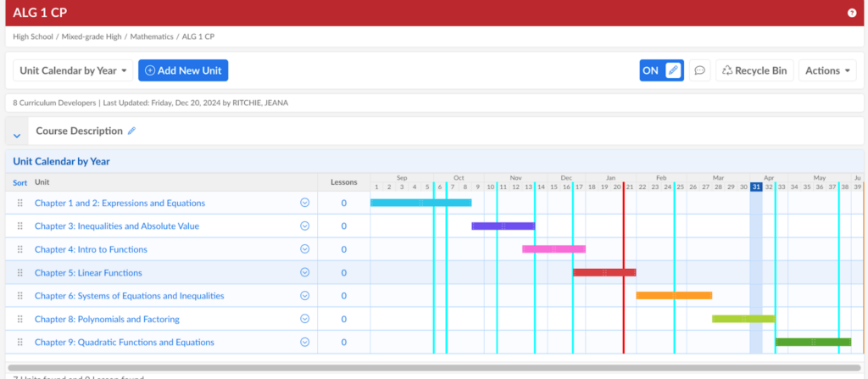Open the comments speech bubble icon
The height and width of the screenshot is (379, 868).
(x=699, y=70)
